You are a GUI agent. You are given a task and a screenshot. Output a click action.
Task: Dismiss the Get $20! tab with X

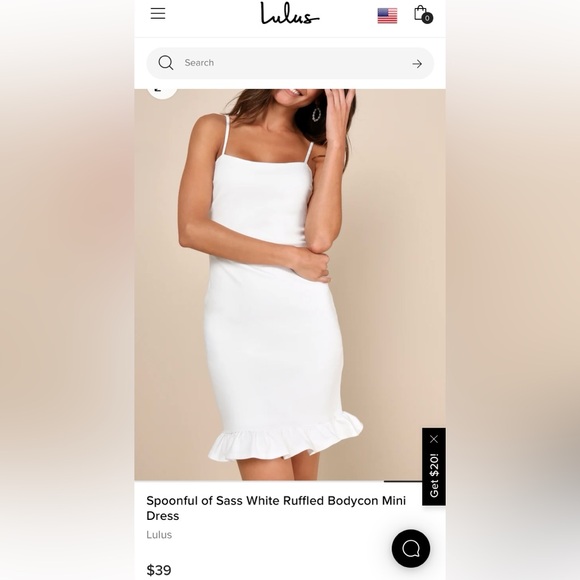[434, 439]
